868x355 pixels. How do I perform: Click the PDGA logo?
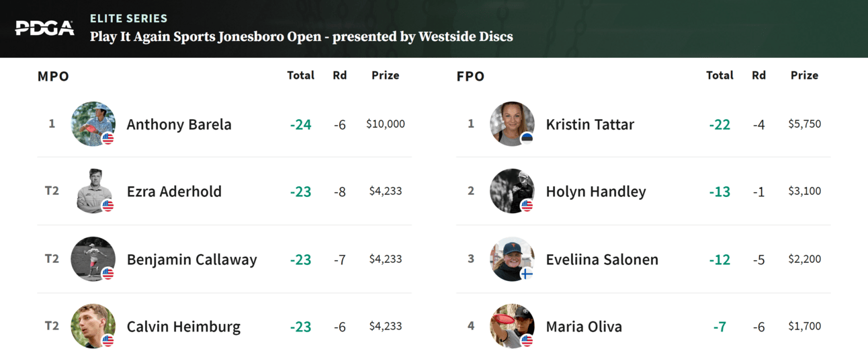45,28
